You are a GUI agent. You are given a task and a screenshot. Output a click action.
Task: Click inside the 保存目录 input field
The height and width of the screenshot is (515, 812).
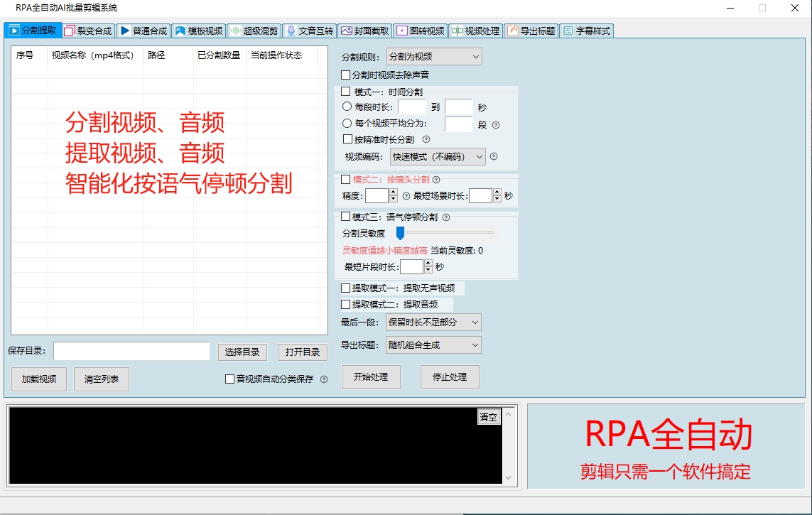click(131, 350)
